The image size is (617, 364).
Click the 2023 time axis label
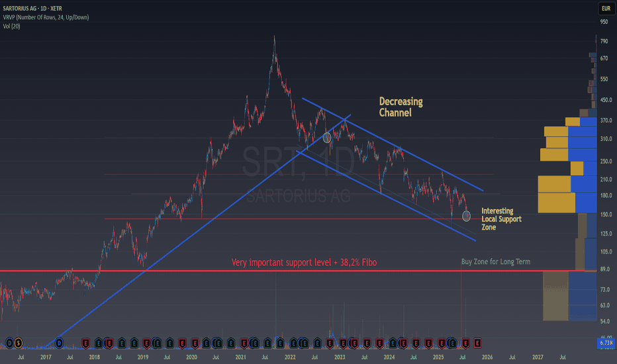click(339, 357)
